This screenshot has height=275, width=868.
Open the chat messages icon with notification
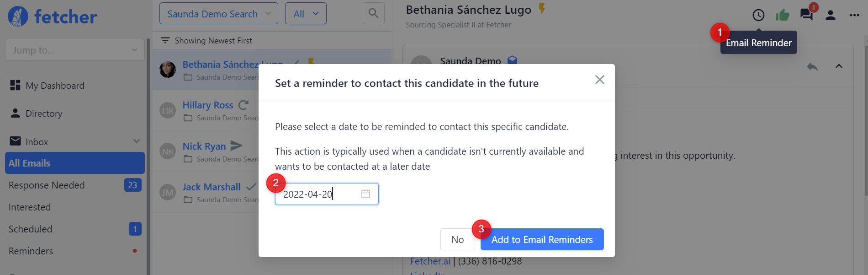click(x=806, y=15)
